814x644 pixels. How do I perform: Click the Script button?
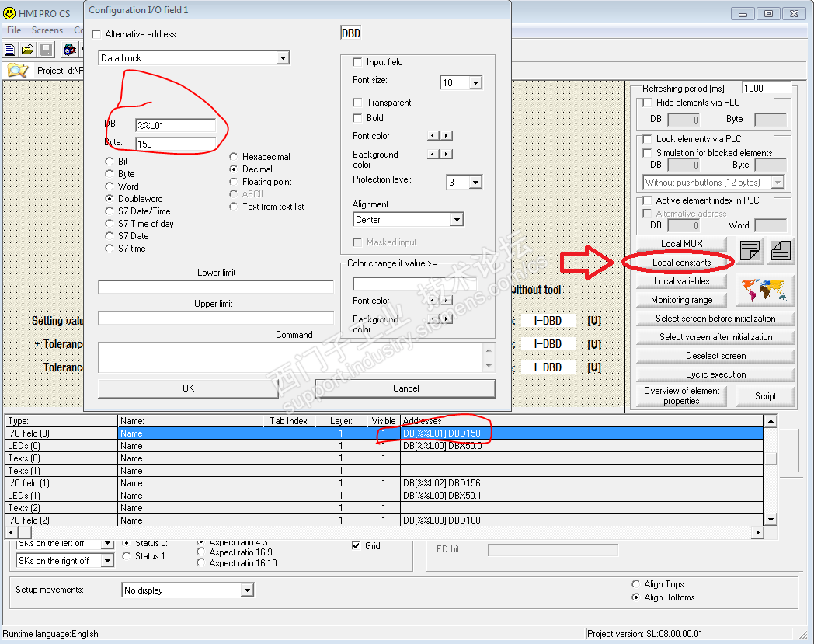click(x=765, y=396)
